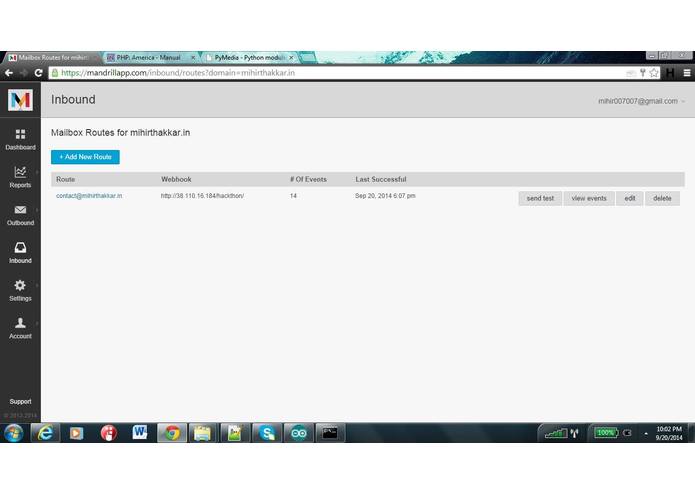Screen dimensions: 695x494
Task: Switch to PHP America Manual tab
Action: pyautogui.click(x=148, y=58)
